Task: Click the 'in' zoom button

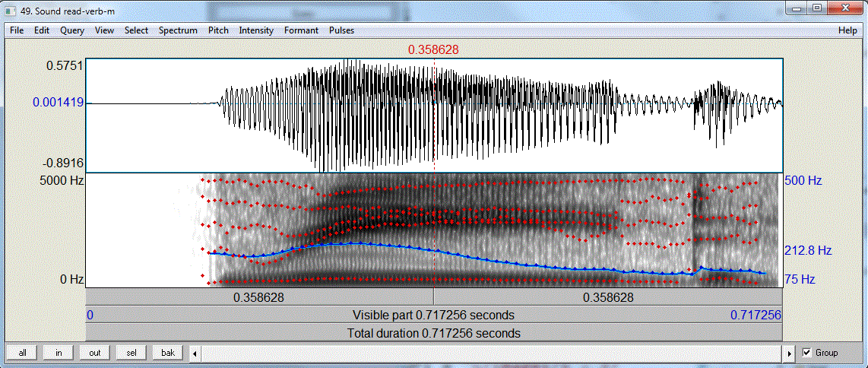Action: (x=59, y=353)
